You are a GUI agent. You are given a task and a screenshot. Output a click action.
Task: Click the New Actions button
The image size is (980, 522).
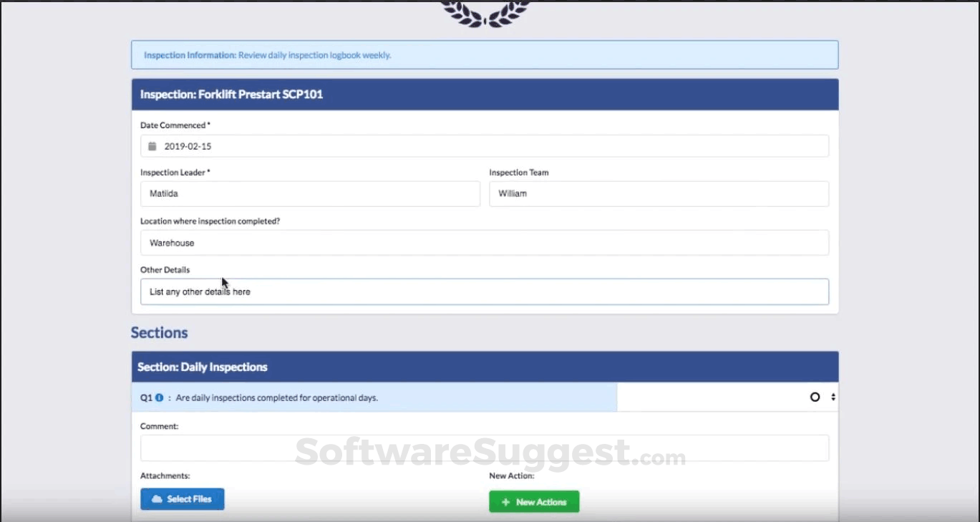click(534, 501)
